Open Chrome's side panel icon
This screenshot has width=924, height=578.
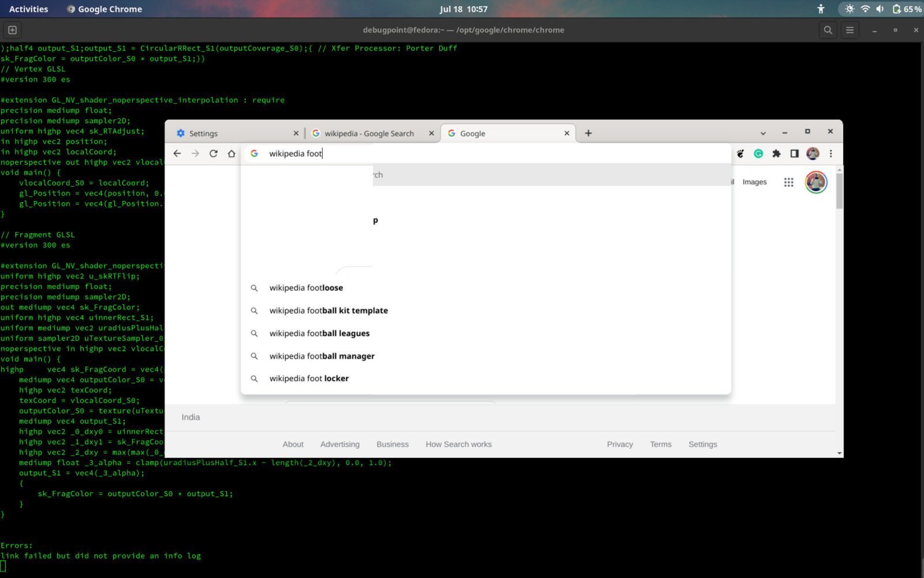(x=795, y=154)
